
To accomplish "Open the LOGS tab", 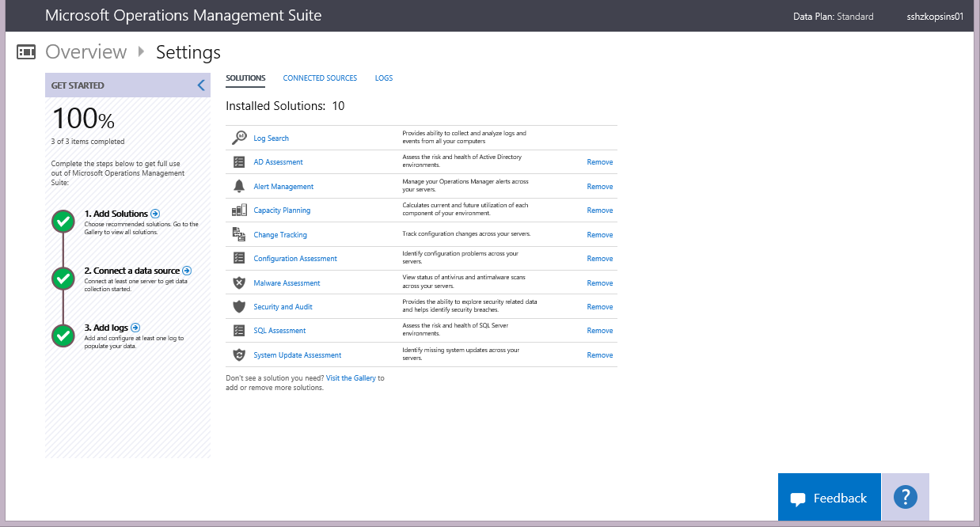I will pyautogui.click(x=384, y=78).
